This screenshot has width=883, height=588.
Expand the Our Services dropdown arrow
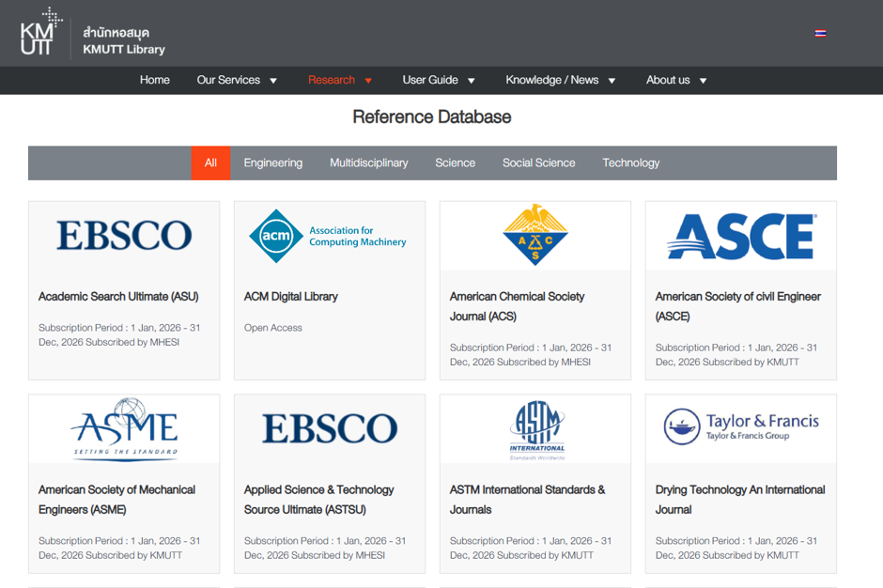tap(273, 81)
